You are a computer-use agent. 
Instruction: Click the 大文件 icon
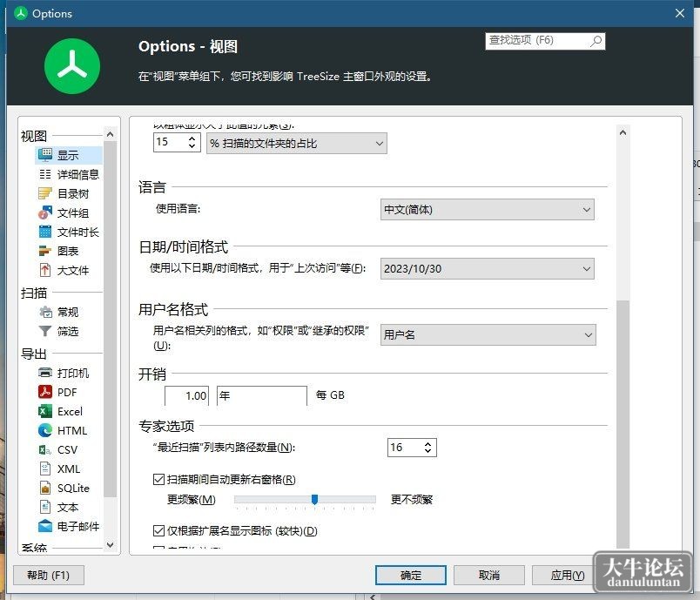click(45, 270)
